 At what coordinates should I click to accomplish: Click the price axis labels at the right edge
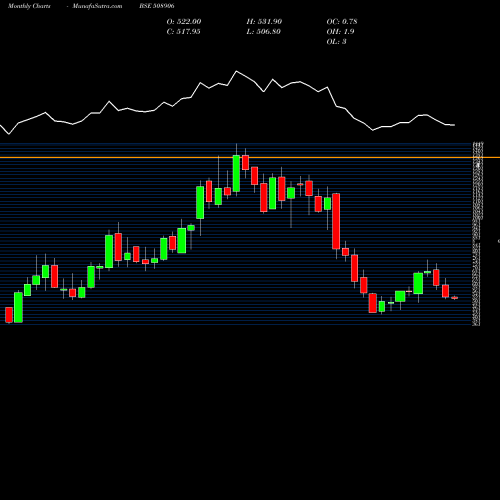[477, 233]
